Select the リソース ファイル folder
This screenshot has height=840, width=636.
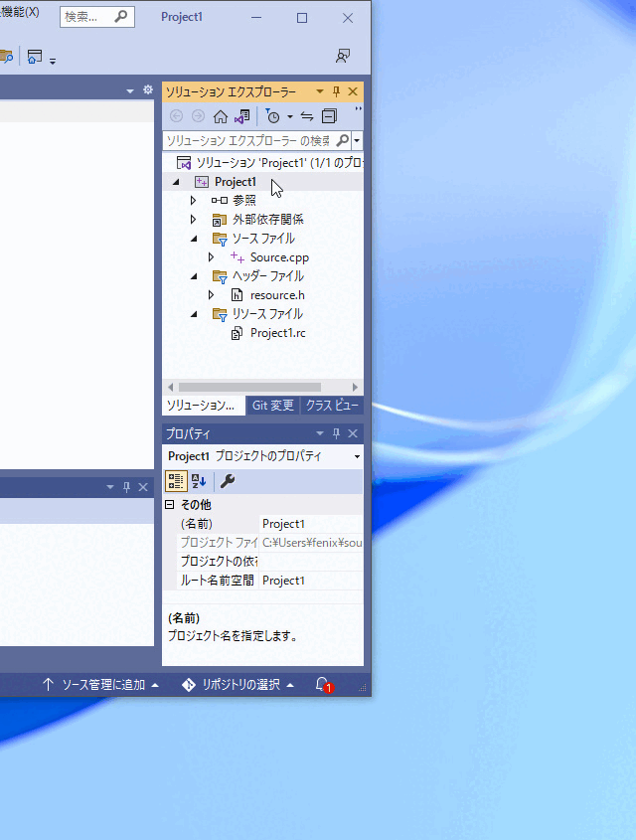pyautogui.click(x=267, y=314)
